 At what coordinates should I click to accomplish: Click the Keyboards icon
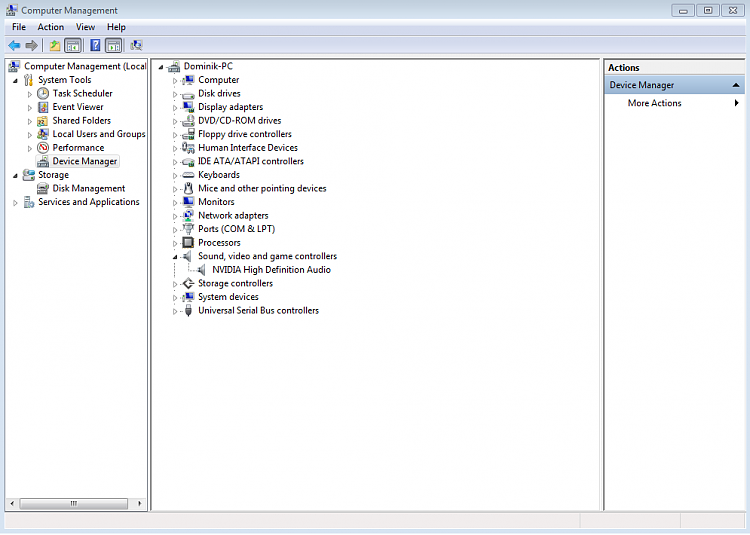click(188, 175)
